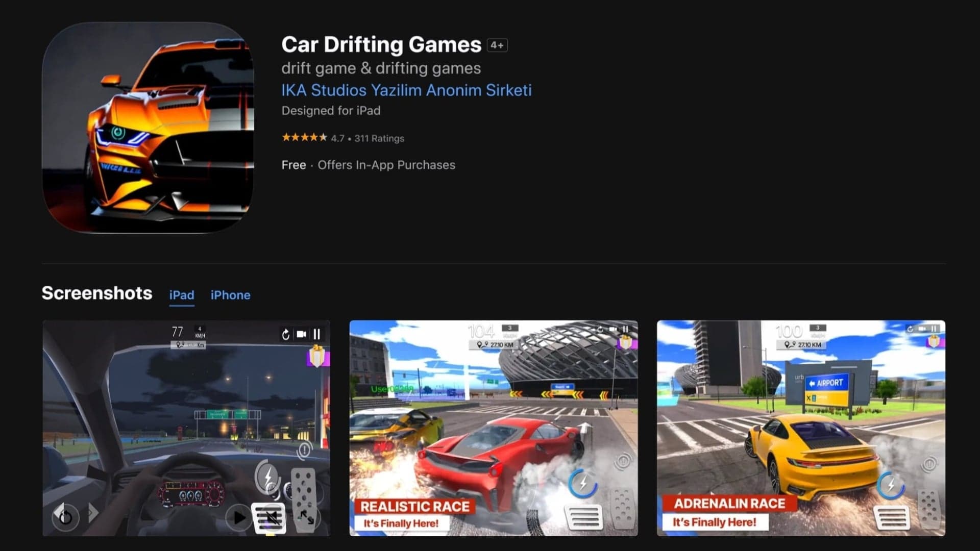
Task: Open the night cockpit-view driving screenshot
Action: point(186,428)
